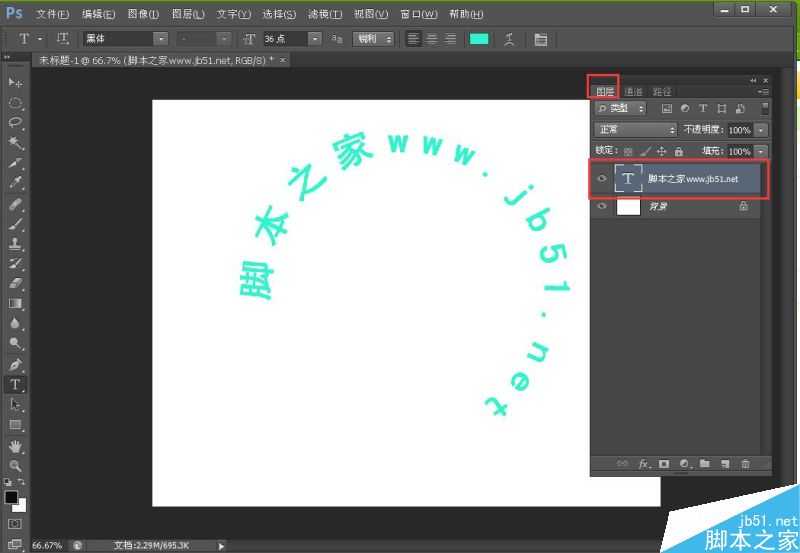Screen dimensions: 800x553
Task: Select the Lasso tool
Action: point(15,123)
